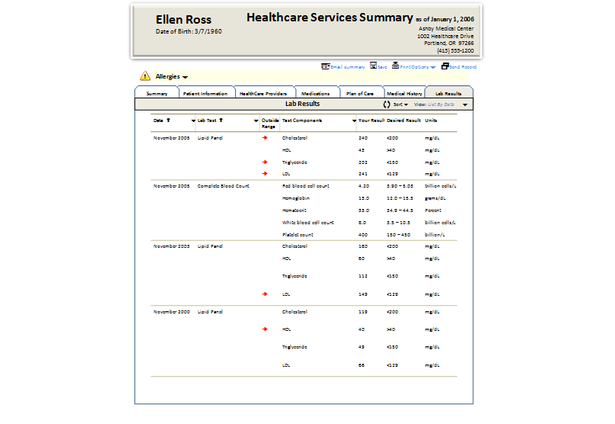This screenshot has width=615, height=424.
Task: Open the Print Options dropdown arrow
Action: [433, 67]
